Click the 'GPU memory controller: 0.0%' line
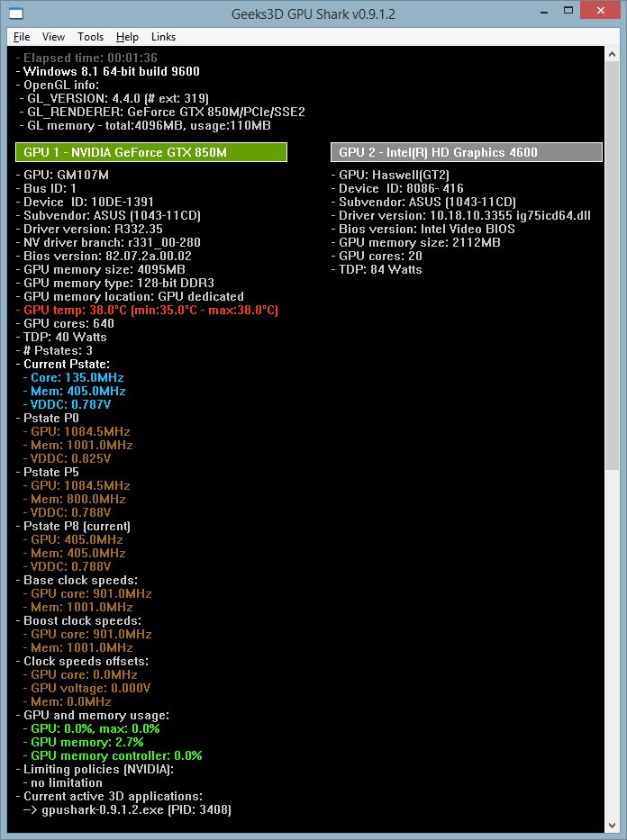The width and height of the screenshot is (627, 840). click(x=114, y=756)
